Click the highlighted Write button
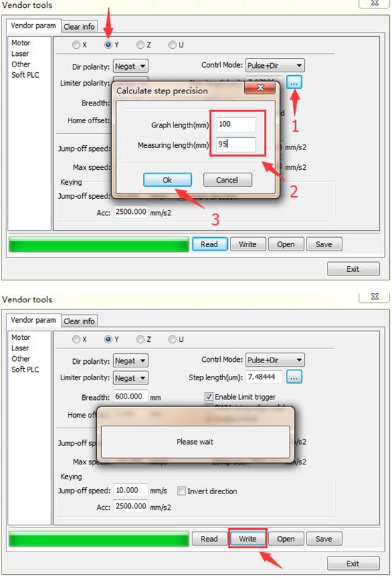The width and height of the screenshot is (392, 577). click(x=248, y=539)
